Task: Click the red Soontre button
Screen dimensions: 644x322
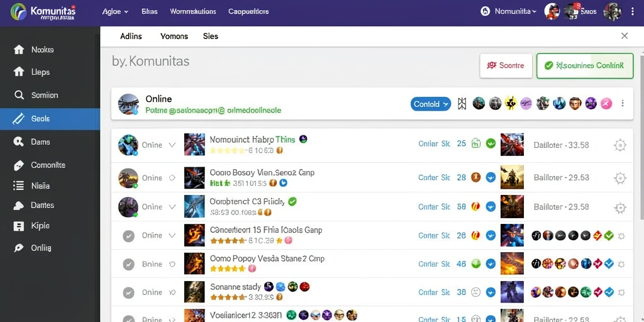Action: [x=506, y=65]
